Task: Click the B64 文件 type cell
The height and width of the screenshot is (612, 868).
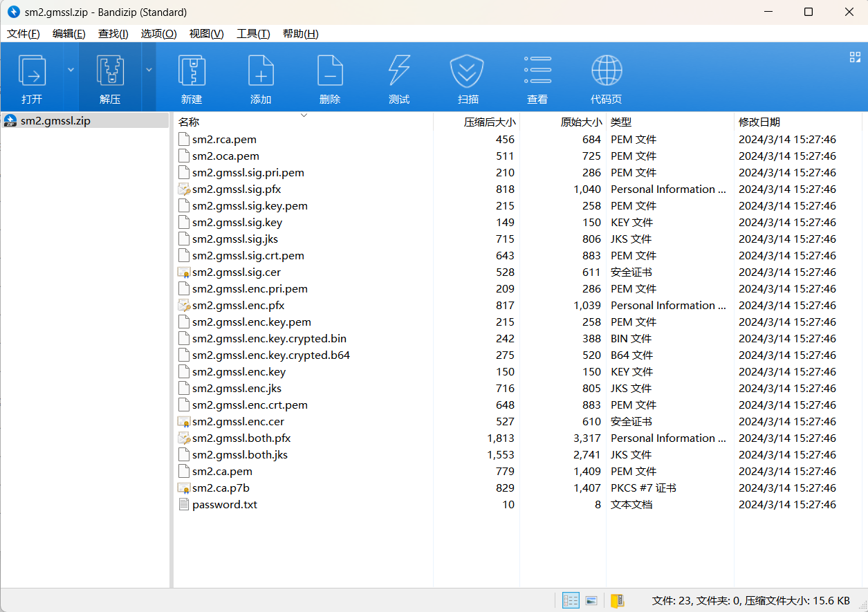Action: click(x=631, y=355)
